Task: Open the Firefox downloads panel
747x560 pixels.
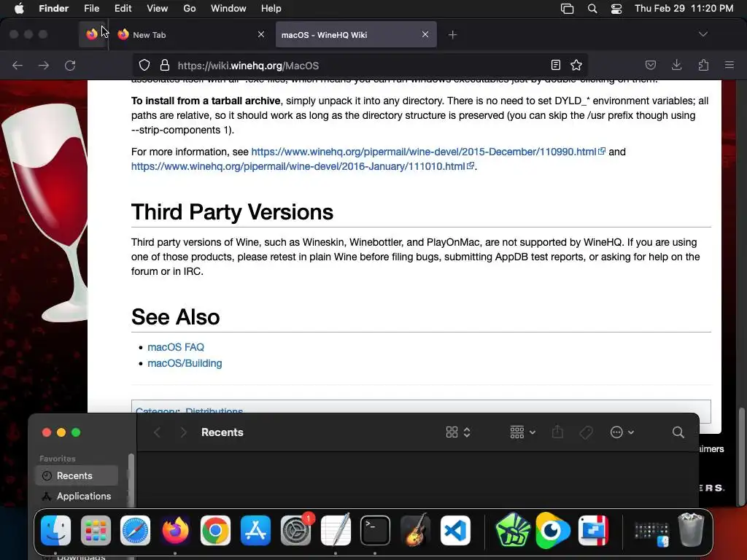Action: pyautogui.click(x=676, y=65)
